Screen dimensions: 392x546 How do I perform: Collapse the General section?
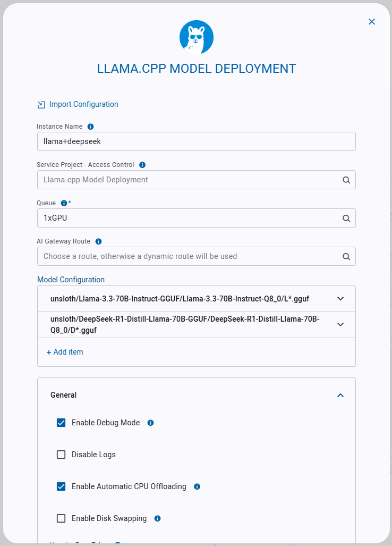(x=340, y=395)
